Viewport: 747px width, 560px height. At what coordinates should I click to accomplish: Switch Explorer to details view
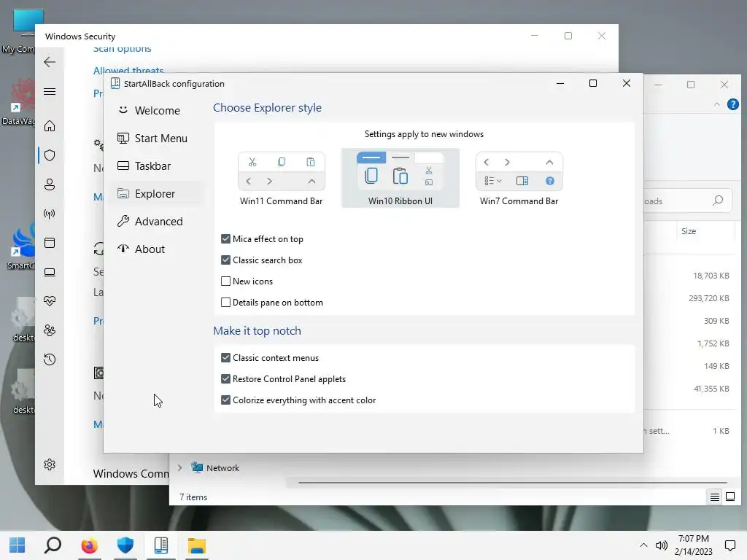(715, 497)
